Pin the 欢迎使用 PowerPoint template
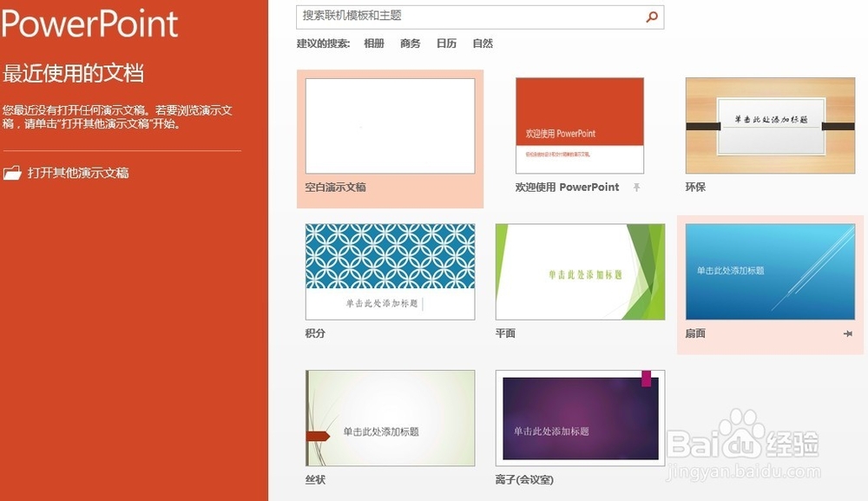Image resolution: width=868 pixels, height=501 pixels. click(636, 187)
